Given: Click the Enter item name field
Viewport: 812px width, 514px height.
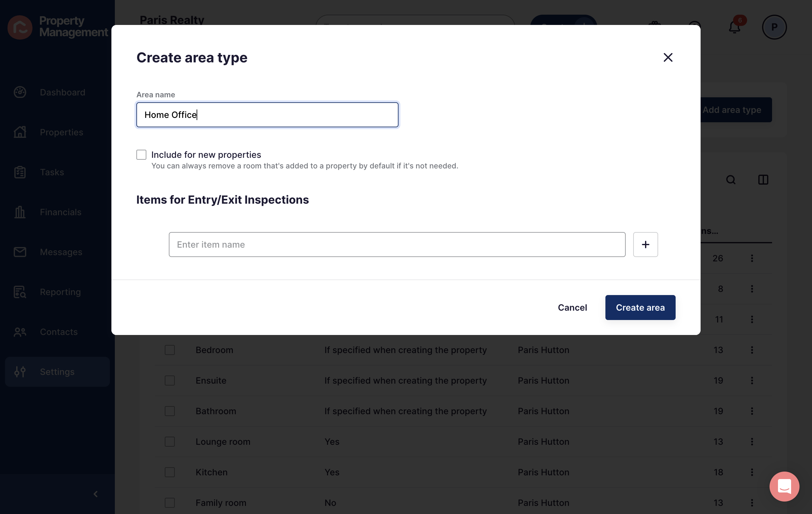Looking at the screenshot, I should point(397,244).
